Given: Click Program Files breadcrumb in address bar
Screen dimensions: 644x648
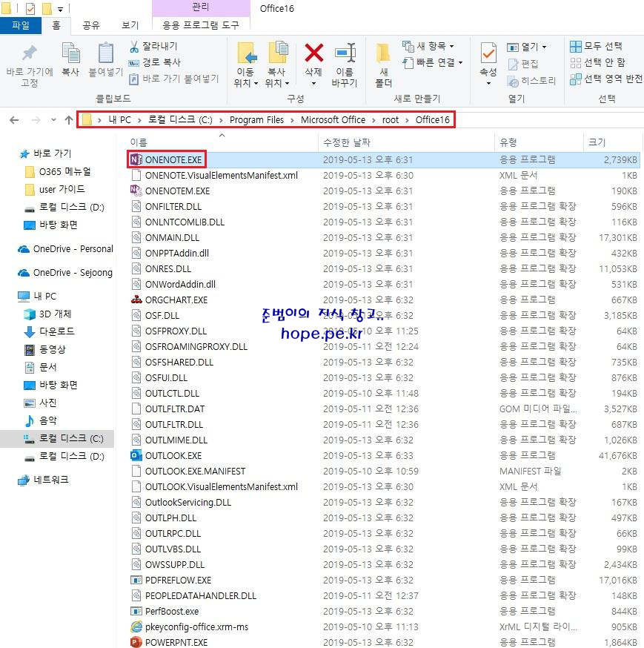Looking at the screenshot, I should tap(256, 120).
